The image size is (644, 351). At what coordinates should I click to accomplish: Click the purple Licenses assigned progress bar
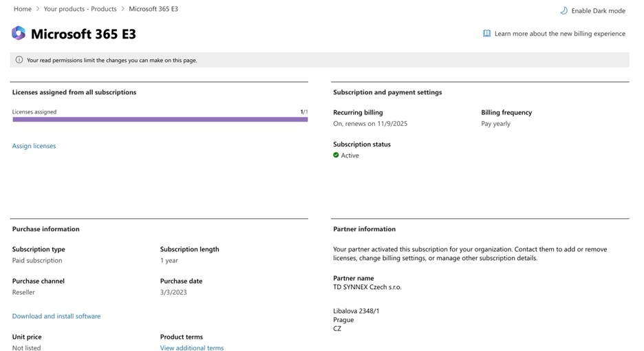coord(160,119)
